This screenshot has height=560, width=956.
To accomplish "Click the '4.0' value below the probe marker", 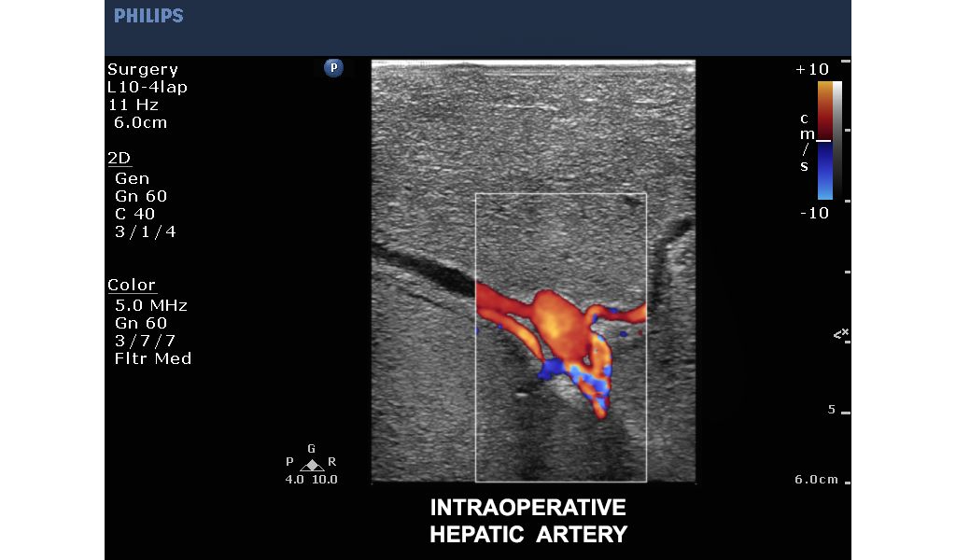I will tap(294, 480).
